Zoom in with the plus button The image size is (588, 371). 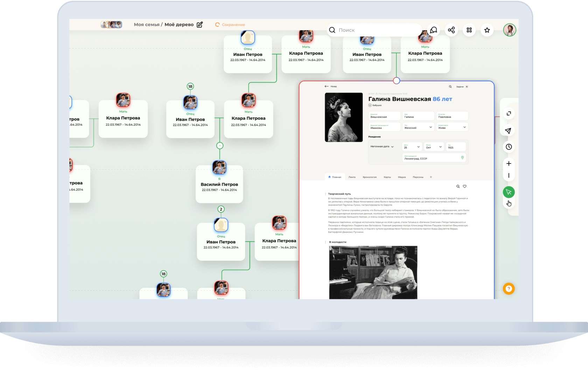[509, 164]
